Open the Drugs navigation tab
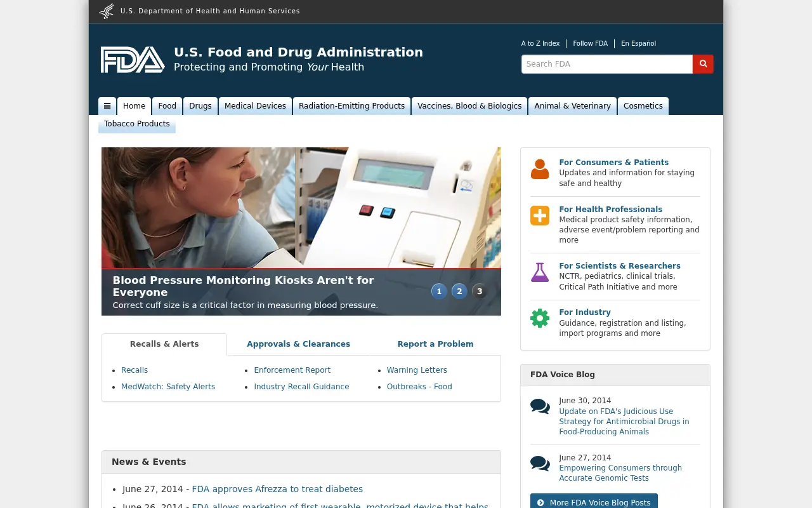Screen dimensions: 812x508 coord(200,106)
